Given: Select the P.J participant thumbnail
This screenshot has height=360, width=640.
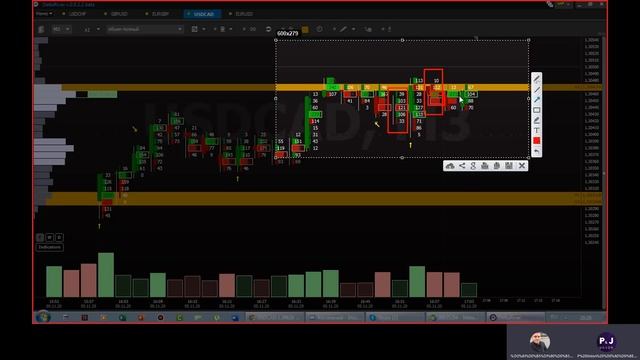Looking at the screenshot, I should [x=607, y=343].
